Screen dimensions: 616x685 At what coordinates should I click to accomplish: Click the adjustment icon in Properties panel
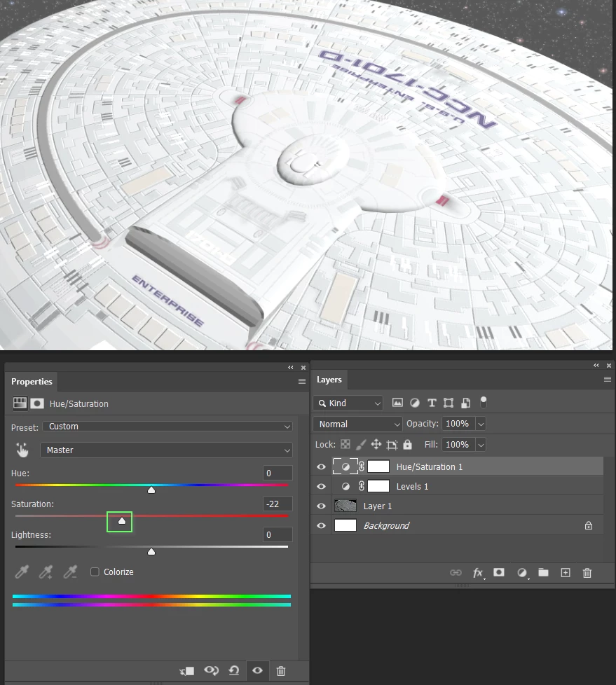[x=20, y=403]
